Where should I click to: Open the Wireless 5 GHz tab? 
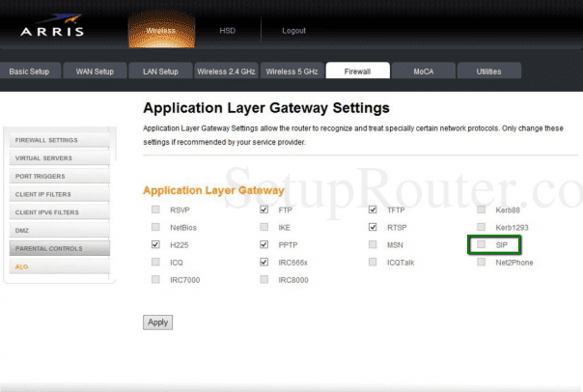(290, 71)
